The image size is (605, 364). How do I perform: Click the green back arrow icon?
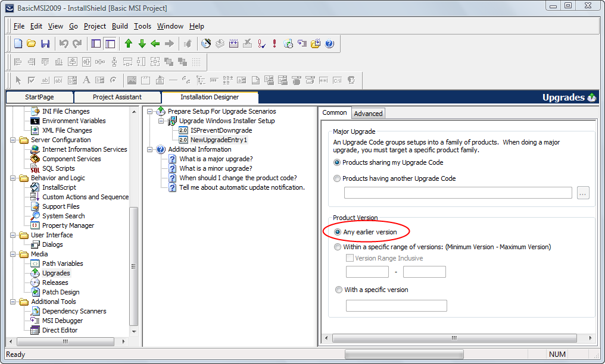point(155,43)
